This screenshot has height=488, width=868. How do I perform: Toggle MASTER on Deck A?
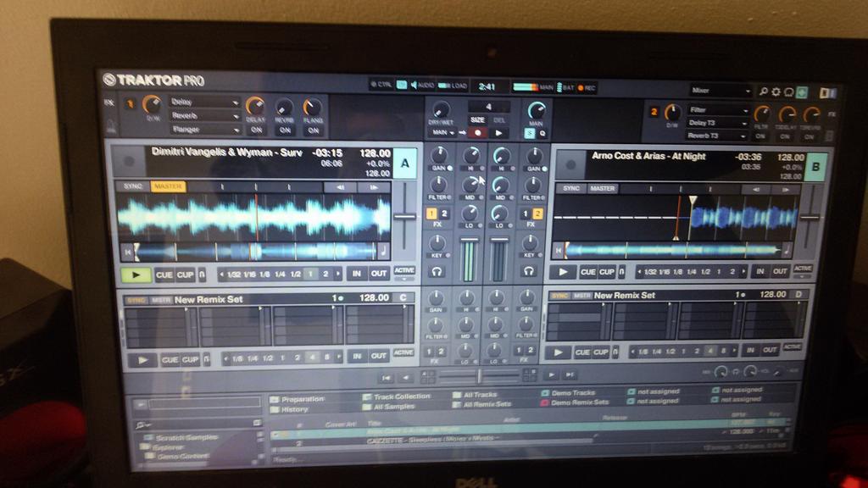tap(168, 186)
